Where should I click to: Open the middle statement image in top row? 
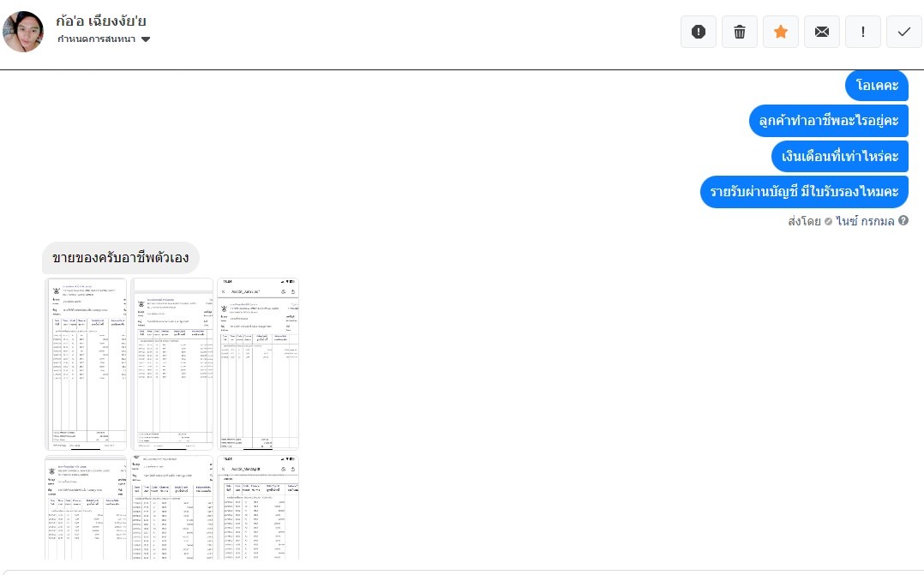(x=172, y=364)
